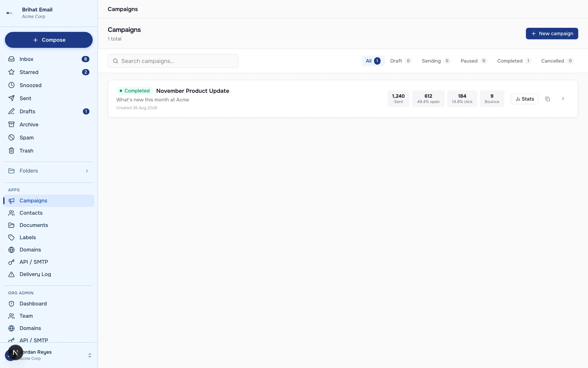The image size is (588, 368).
Task: Click the Brihat Email logo
Action: point(10,13)
